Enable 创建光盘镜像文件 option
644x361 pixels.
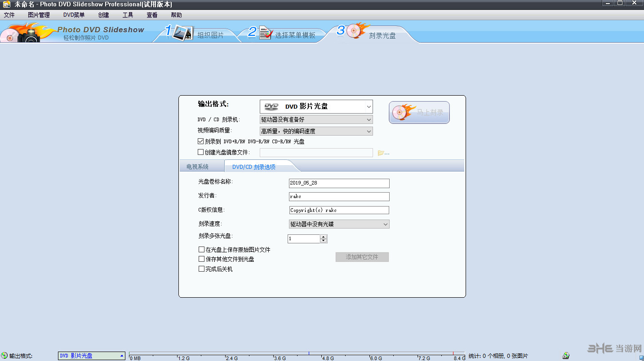coord(200,152)
